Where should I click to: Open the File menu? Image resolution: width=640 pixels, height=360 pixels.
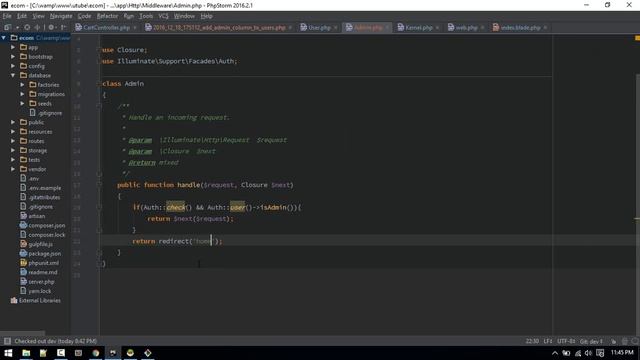[x=7, y=16]
